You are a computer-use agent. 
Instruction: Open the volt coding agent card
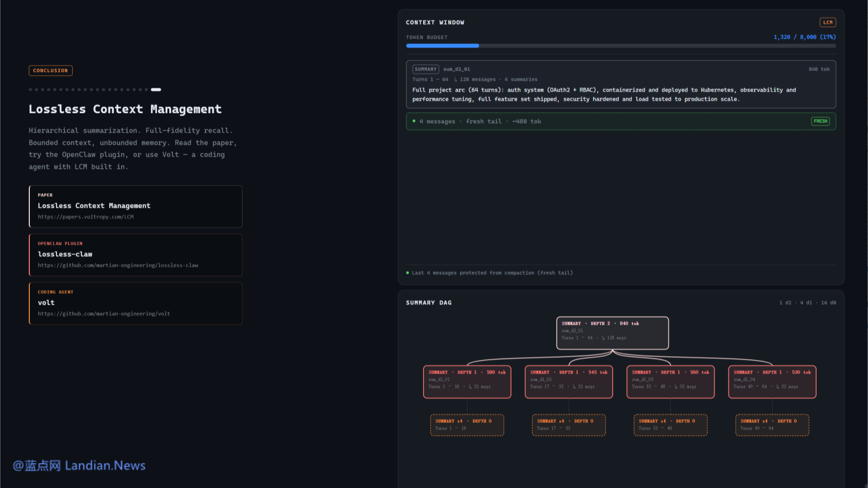click(x=136, y=304)
